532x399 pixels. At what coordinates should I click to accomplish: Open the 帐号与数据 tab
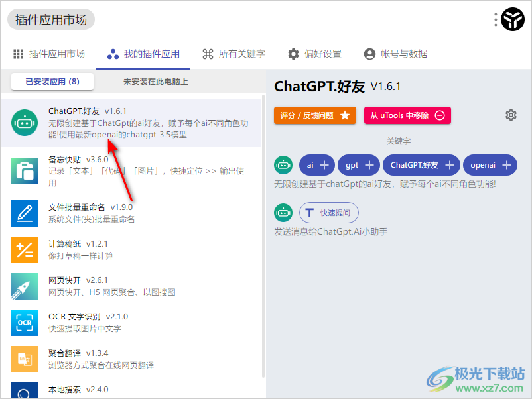pyautogui.click(x=395, y=54)
